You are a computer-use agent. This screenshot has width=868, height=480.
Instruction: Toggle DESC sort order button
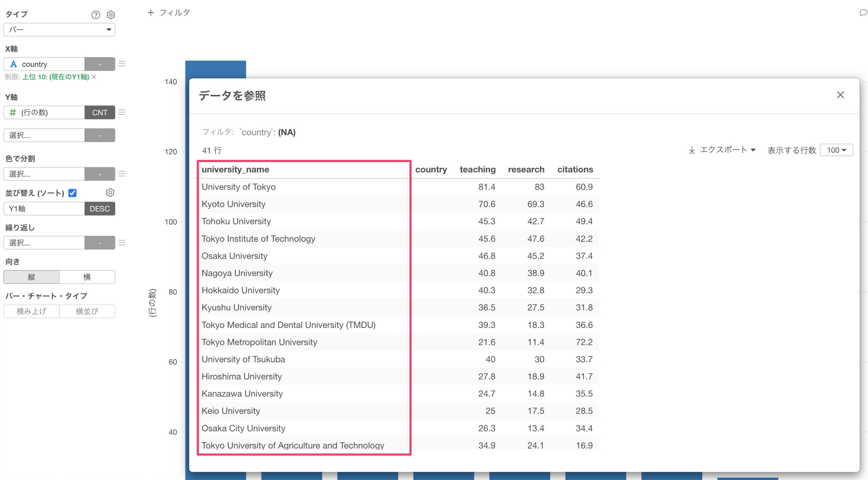[100, 208]
